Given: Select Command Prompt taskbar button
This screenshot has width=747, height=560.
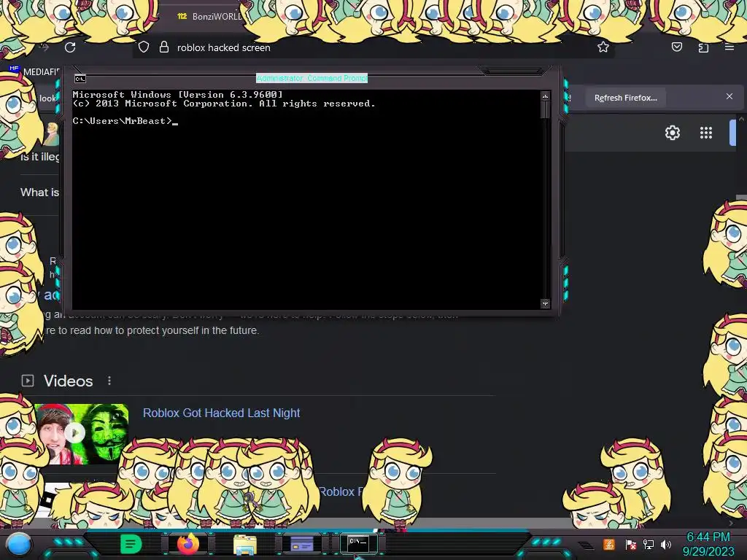Looking at the screenshot, I should point(358,543).
